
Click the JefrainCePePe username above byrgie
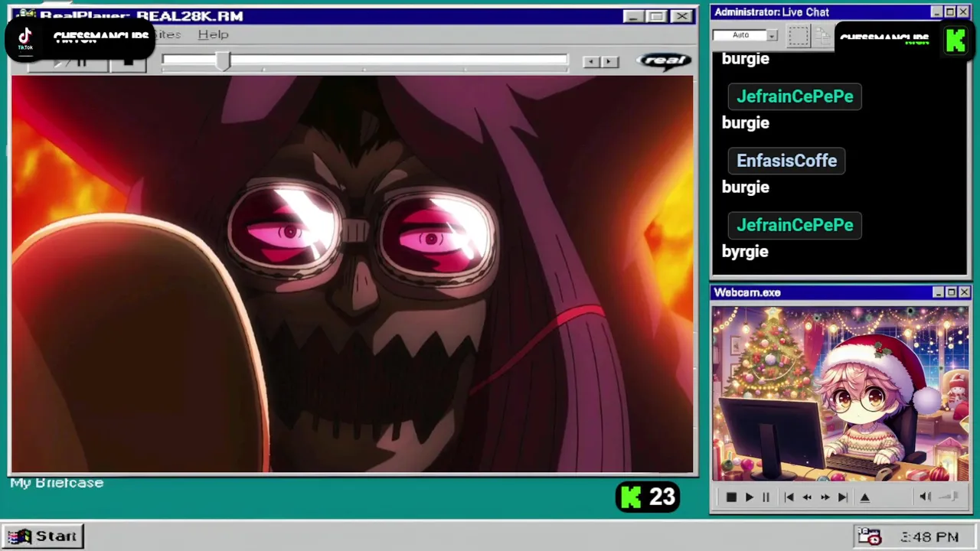[x=795, y=225]
